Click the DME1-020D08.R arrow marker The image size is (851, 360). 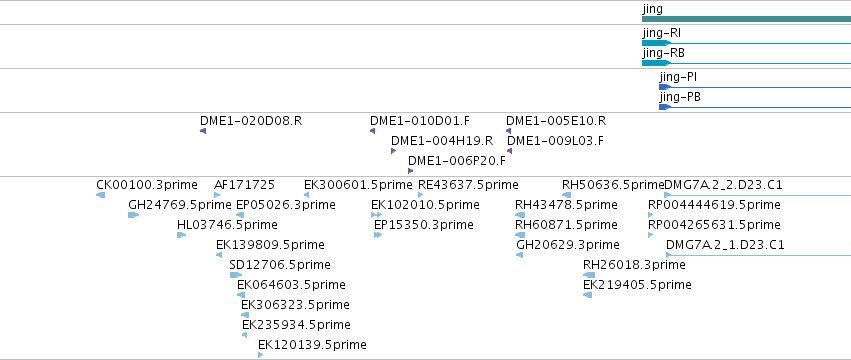(203, 131)
